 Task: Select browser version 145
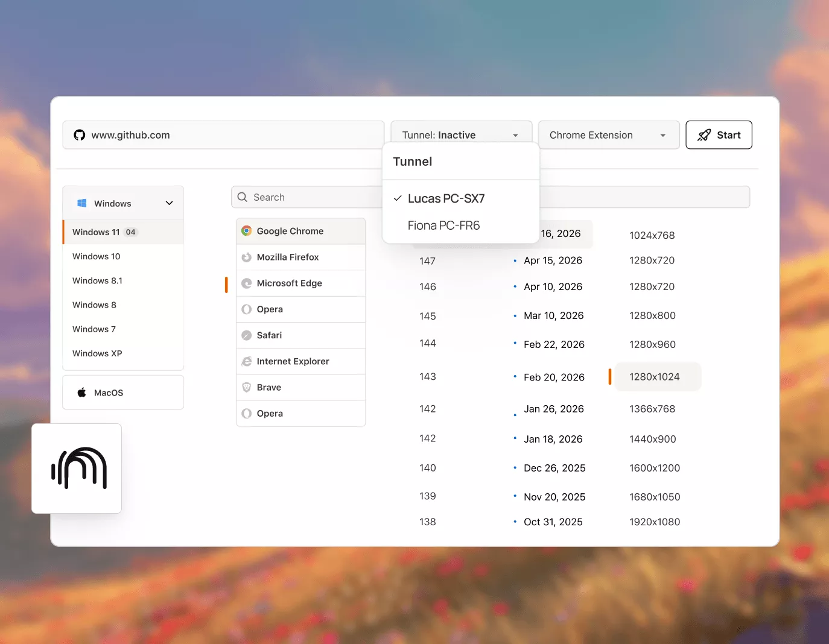pyautogui.click(x=428, y=316)
